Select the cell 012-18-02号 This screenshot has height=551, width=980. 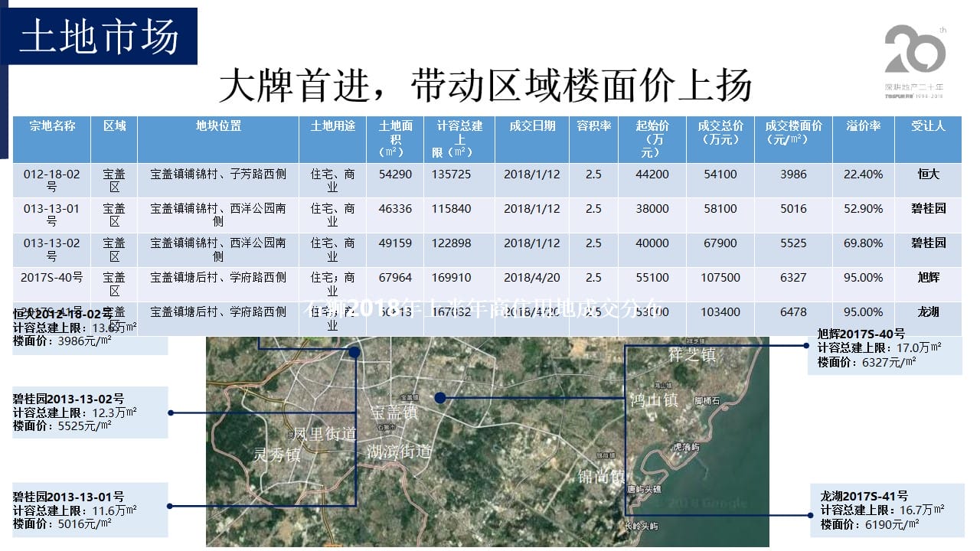pyautogui.click(x=52, y=180)
